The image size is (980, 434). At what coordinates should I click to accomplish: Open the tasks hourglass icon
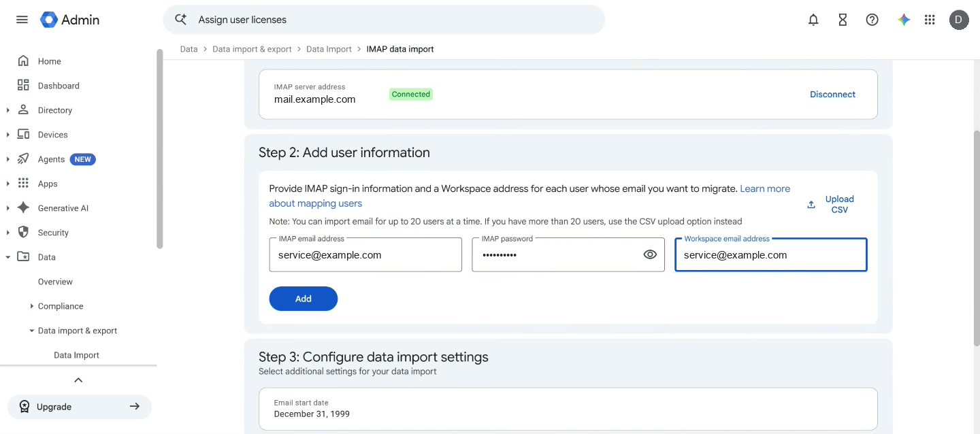tap(843, 20)
